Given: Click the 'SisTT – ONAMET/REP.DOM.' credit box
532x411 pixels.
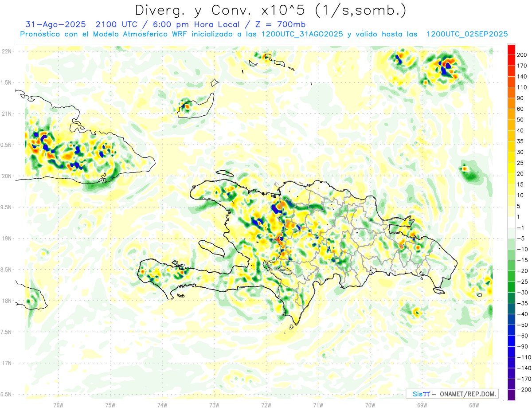Looking at the screenshot, I should coord(452,394).
